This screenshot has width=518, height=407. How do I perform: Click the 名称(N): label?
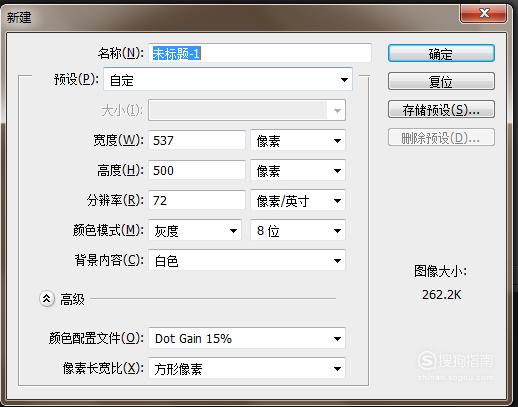[121, 53]
